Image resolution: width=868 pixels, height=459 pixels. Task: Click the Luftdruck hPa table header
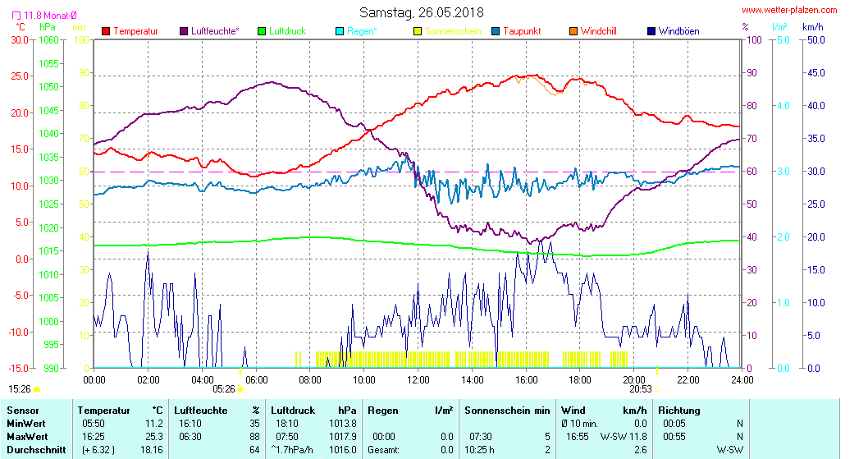click(x=313, y=411)
